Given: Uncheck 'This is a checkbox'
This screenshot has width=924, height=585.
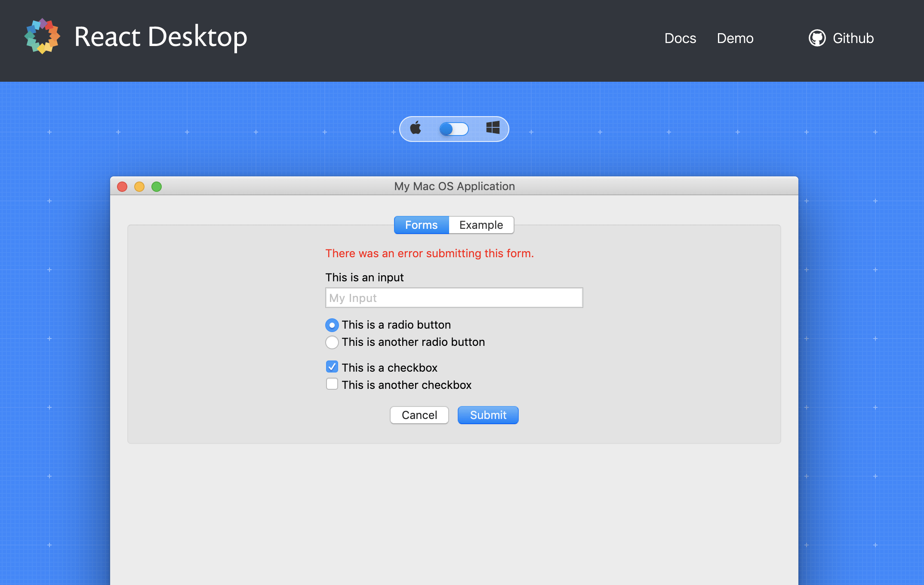Looking at the screenshot, I should [x=332, y=366].
